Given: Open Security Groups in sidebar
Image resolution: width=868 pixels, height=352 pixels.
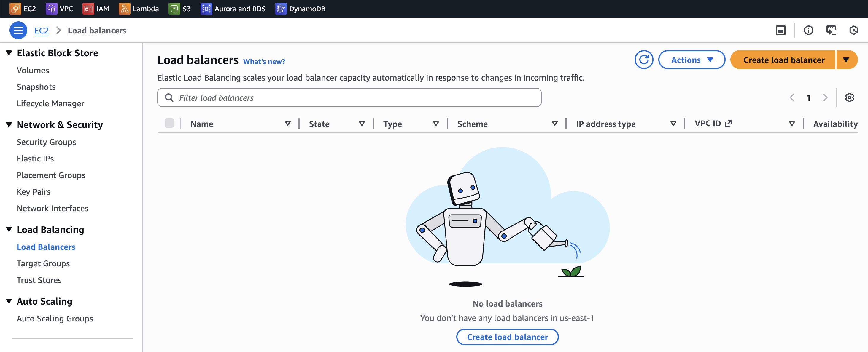Looking at the screenshot, I should pyautogui.click(x=46, y=142).
